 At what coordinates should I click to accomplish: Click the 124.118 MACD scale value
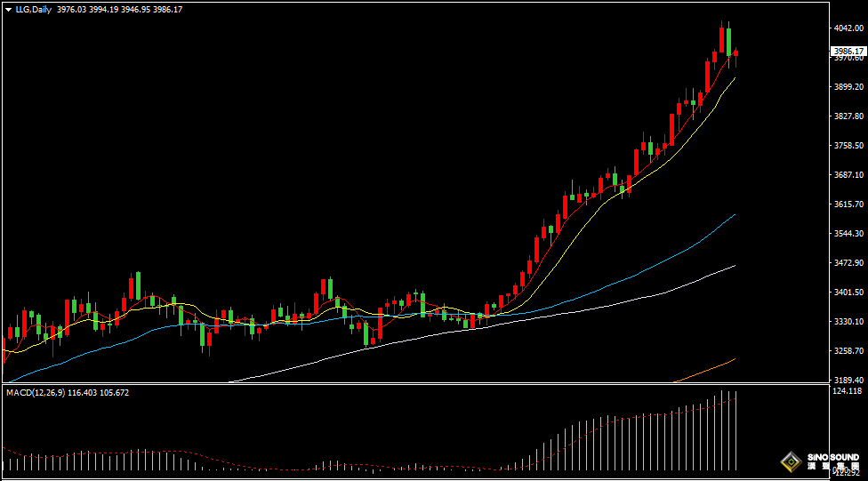(x=848, y=391)
